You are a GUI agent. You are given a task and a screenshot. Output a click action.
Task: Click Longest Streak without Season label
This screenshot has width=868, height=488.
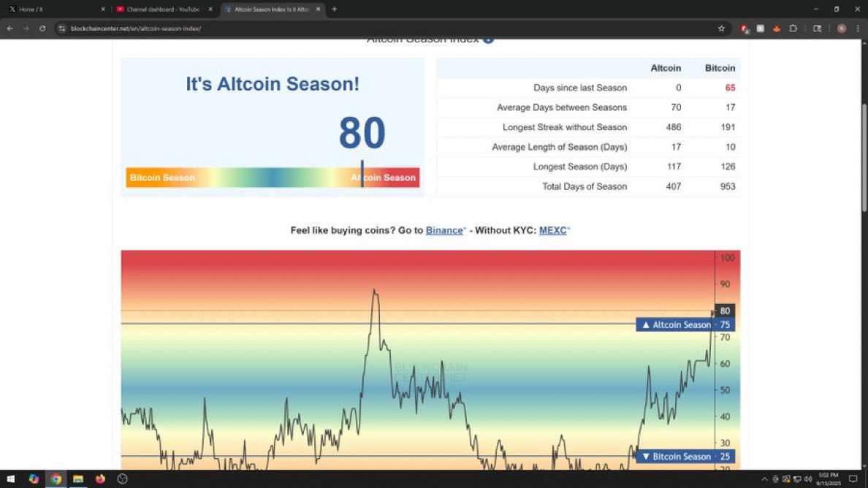click(x=565, y=127)
